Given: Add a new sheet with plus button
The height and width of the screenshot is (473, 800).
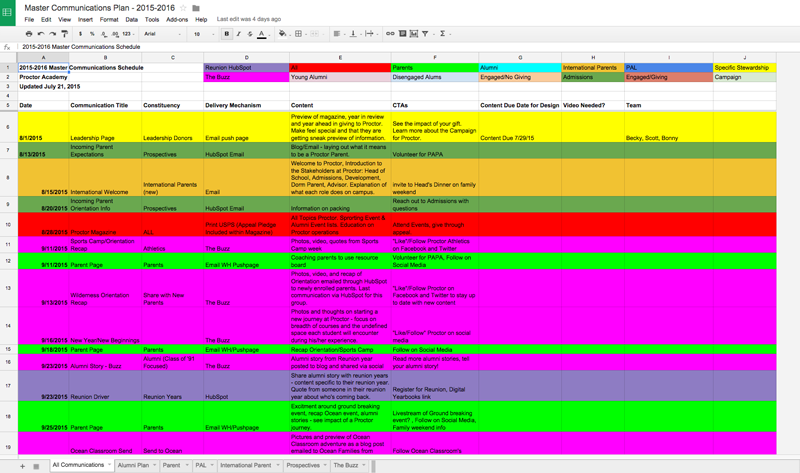Looking at the screenshot, I should 22,466.
